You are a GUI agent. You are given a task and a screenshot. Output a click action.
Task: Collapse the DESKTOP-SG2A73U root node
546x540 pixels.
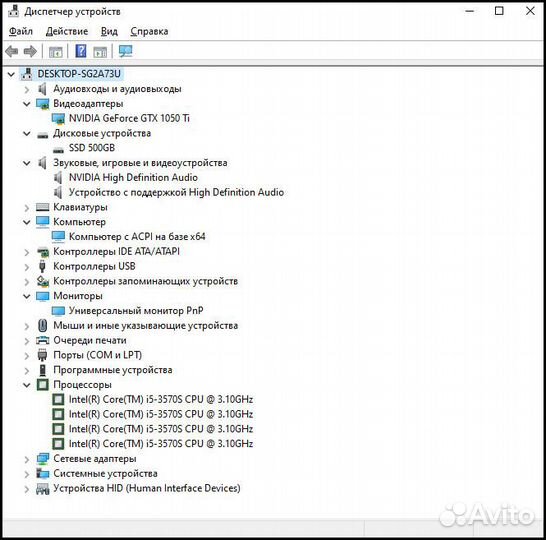[11, 74]
